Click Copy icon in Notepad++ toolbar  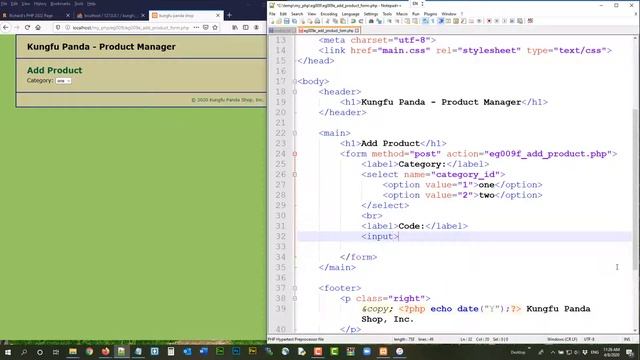[335, 21]
